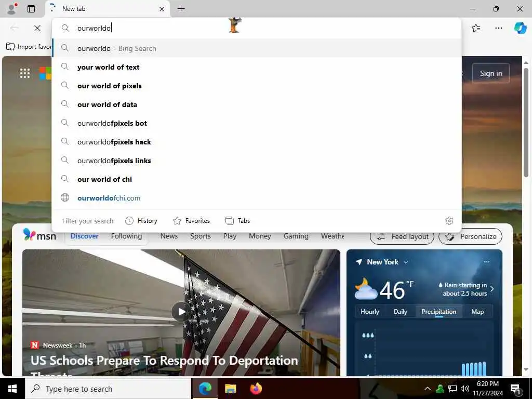Select 'ourworldo - Bing Search' suggestion
This screenshot has width=532, height=399.
[x=257, y=48]
